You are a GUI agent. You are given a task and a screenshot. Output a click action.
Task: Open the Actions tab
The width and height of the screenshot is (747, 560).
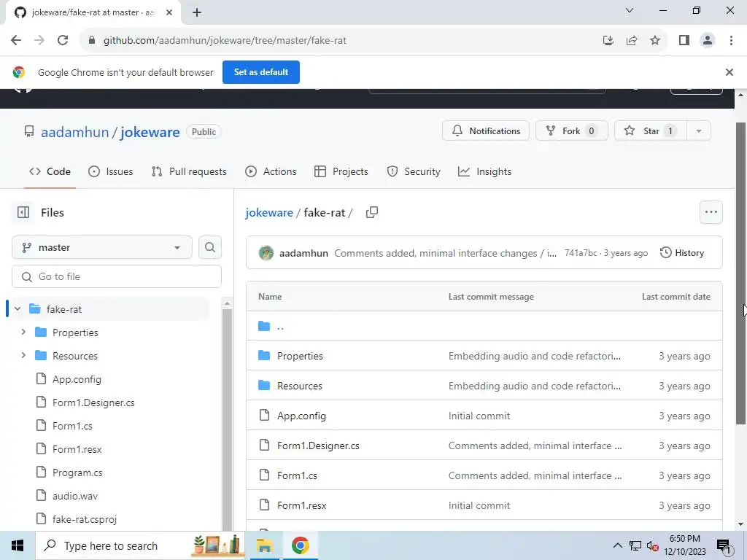(x=271, y=171)
